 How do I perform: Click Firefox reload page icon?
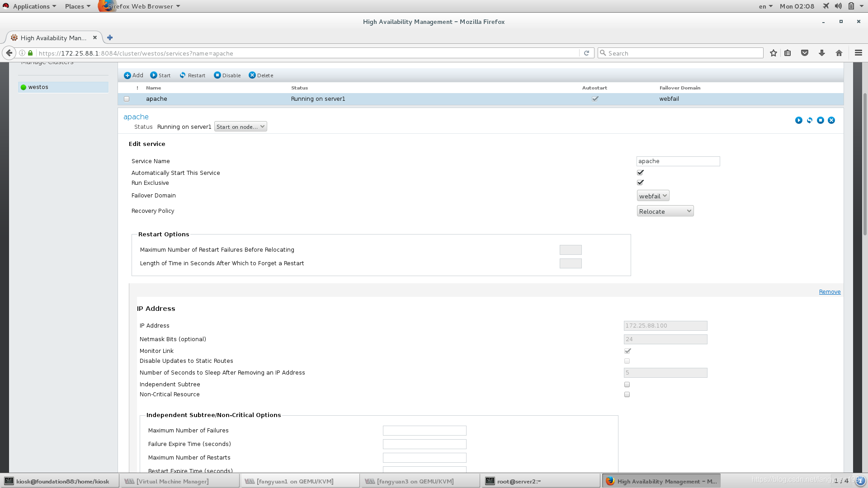(x=586, y=53)
